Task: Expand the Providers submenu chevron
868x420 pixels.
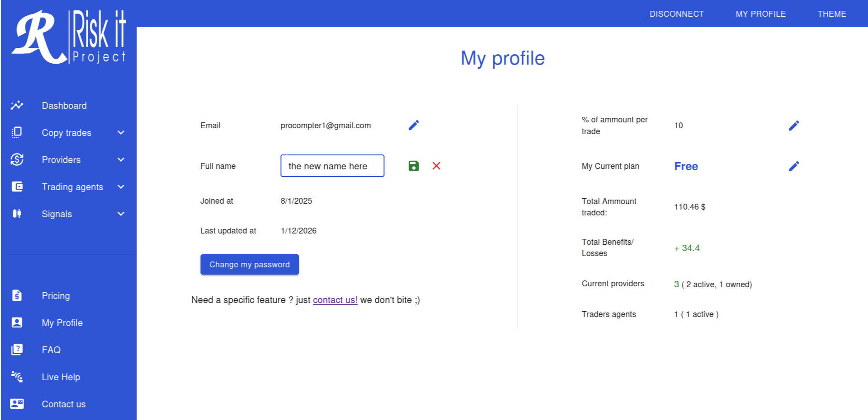Action: tap(121, 160)
